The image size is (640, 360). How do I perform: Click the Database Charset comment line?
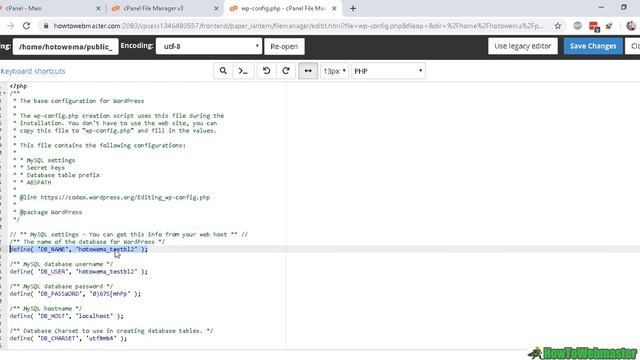111,331
